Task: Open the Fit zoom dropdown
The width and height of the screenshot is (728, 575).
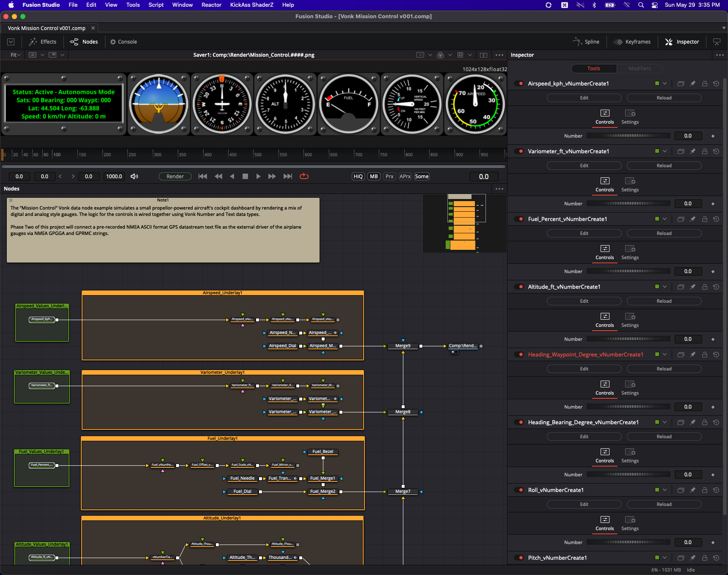Action: pyautogui.click(x=15, y=55)
